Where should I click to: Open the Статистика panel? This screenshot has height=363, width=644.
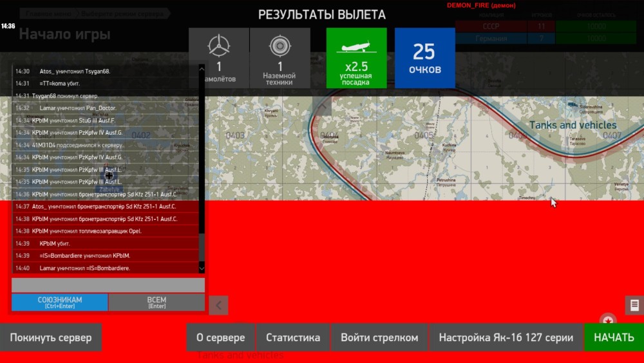click(x=293, y=337)
